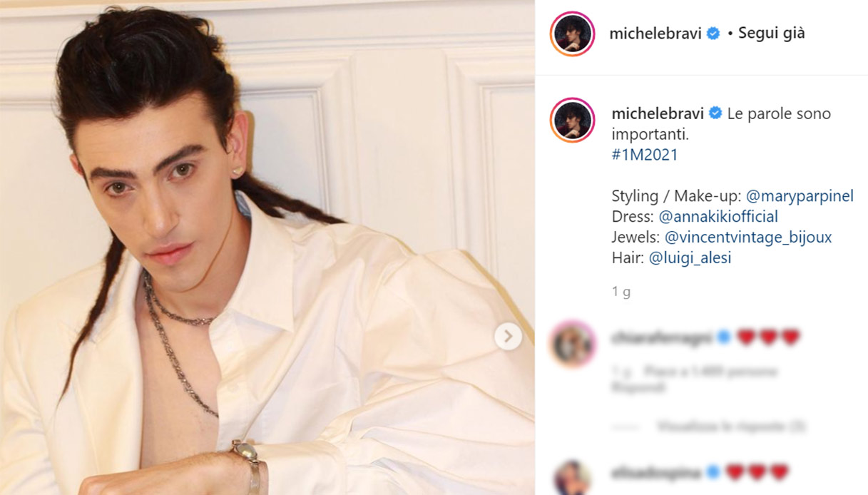868x495 pixels.
Task: Click michelebravi username in the post header
Action: coord(655,34)
